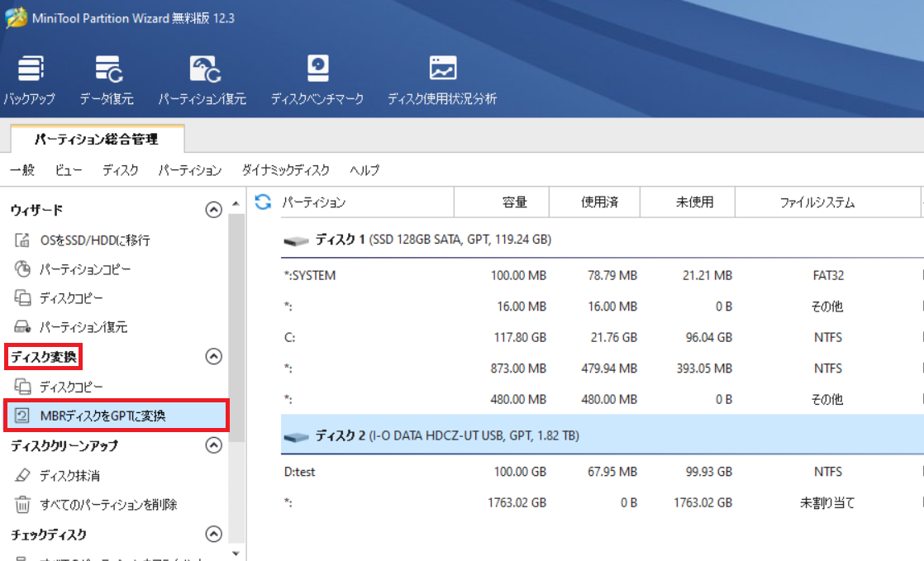
Task: Click ディスクコピー link under ディスク変換
Action: 71,387
